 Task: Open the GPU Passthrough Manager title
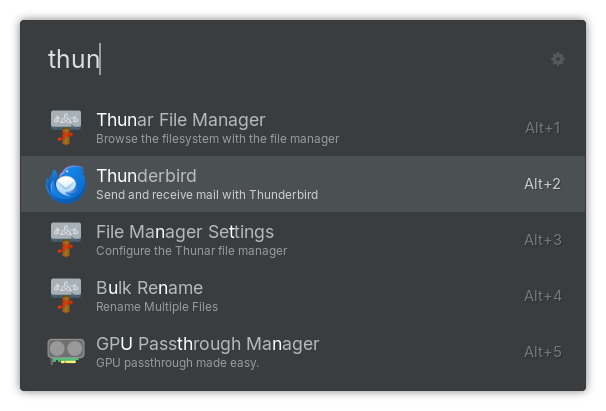click(x=207, y=344)
